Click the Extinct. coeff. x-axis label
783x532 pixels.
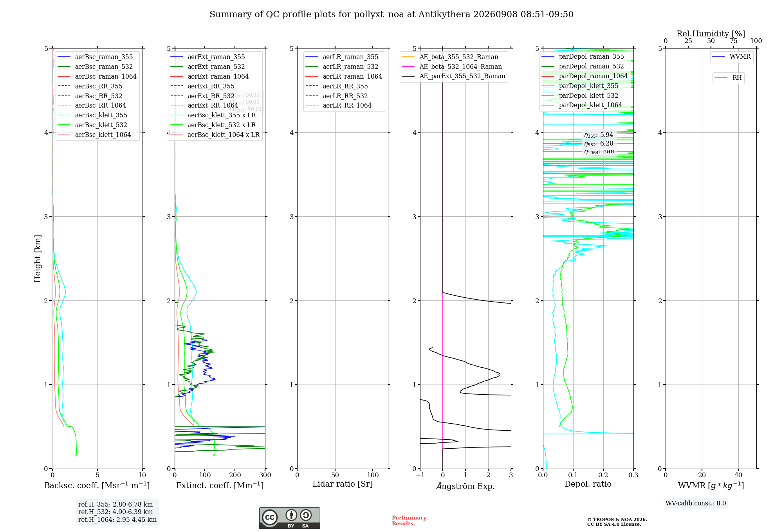click(220, 485)
